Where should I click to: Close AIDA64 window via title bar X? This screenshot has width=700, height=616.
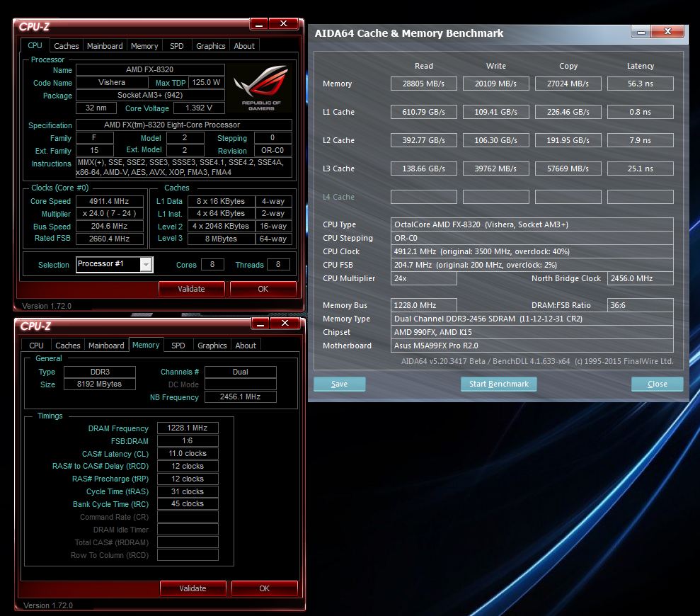tap(667, 31)
